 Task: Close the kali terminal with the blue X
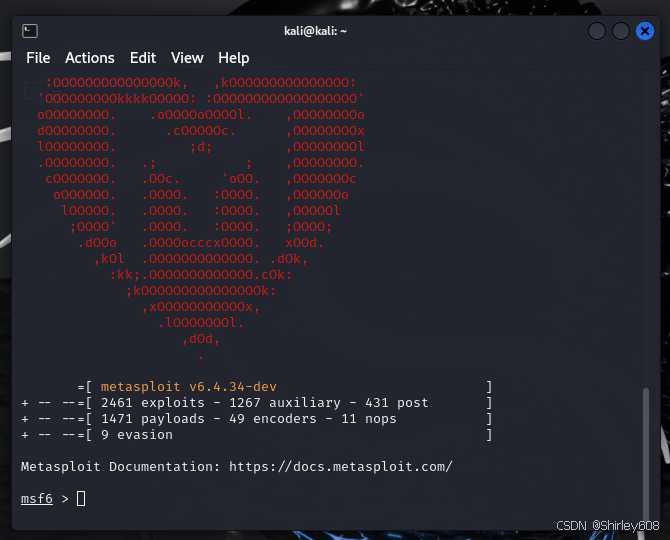tap(645, 31)
